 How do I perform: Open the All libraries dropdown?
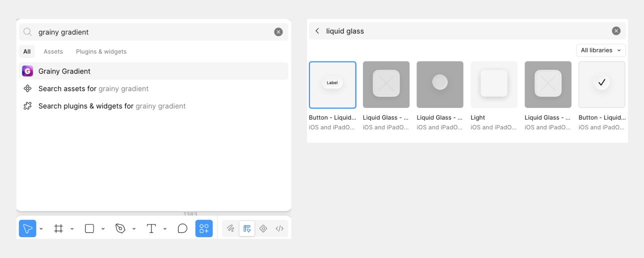[601, 50]
